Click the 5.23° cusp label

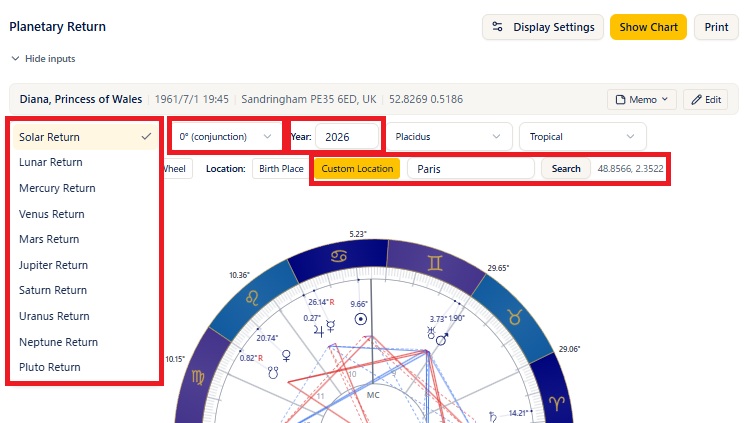(358, 234)
